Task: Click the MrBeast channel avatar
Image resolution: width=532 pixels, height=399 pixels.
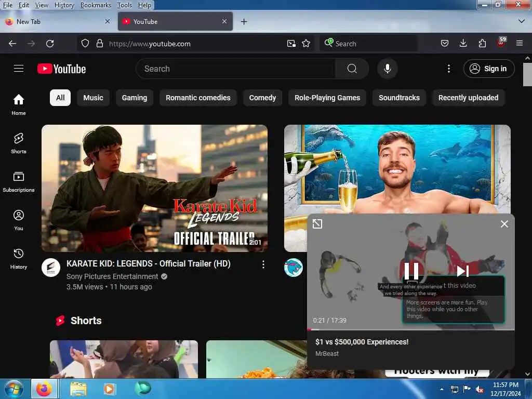Action: click(x=293, y=268)
